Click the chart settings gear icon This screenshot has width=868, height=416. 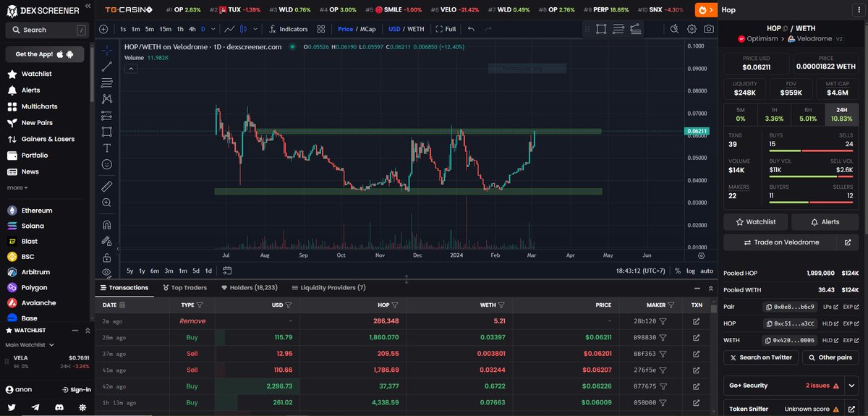pyautogui.click(x=692, y=29)
